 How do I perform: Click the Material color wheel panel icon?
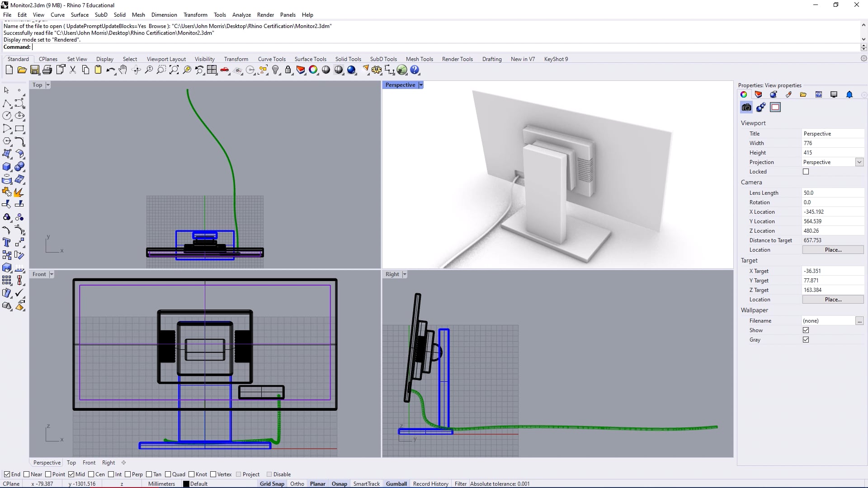(744, 94)
